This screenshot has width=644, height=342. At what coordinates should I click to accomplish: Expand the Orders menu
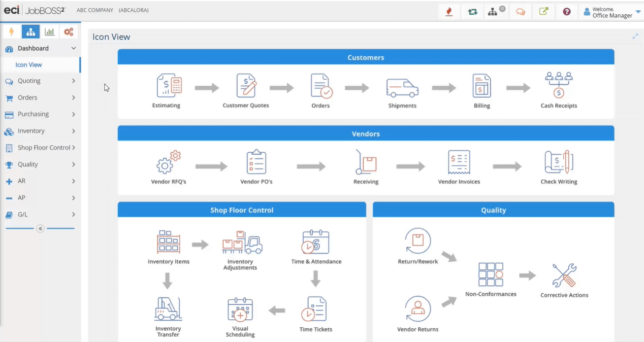pyautogui.click(x=40, y=98)
